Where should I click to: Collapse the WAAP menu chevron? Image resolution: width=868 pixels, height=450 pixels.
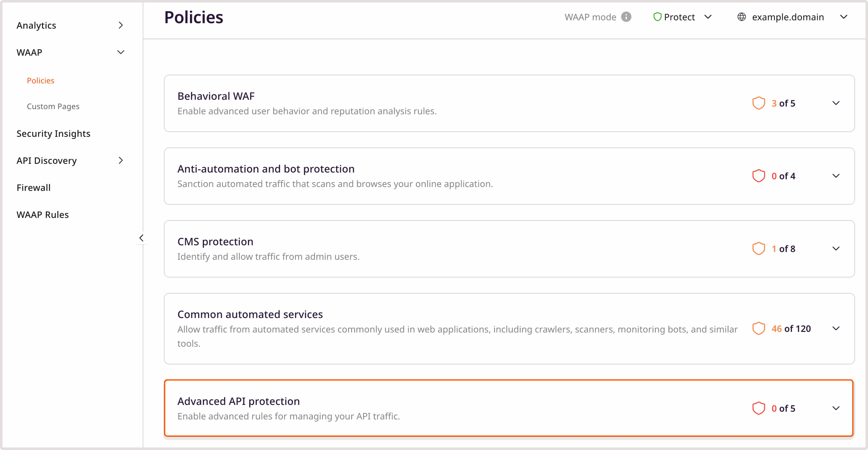point(121,52)
